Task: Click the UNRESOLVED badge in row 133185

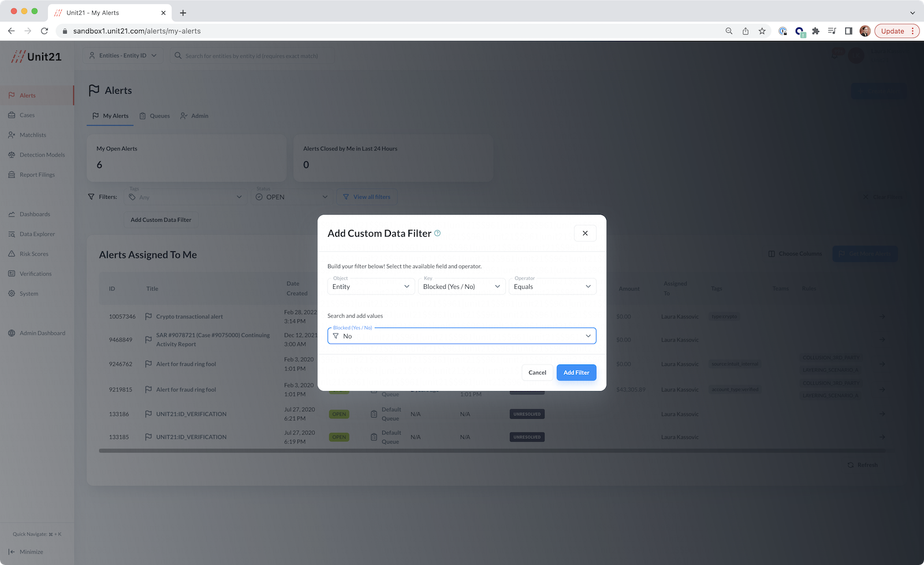Action: pos(527,437)
